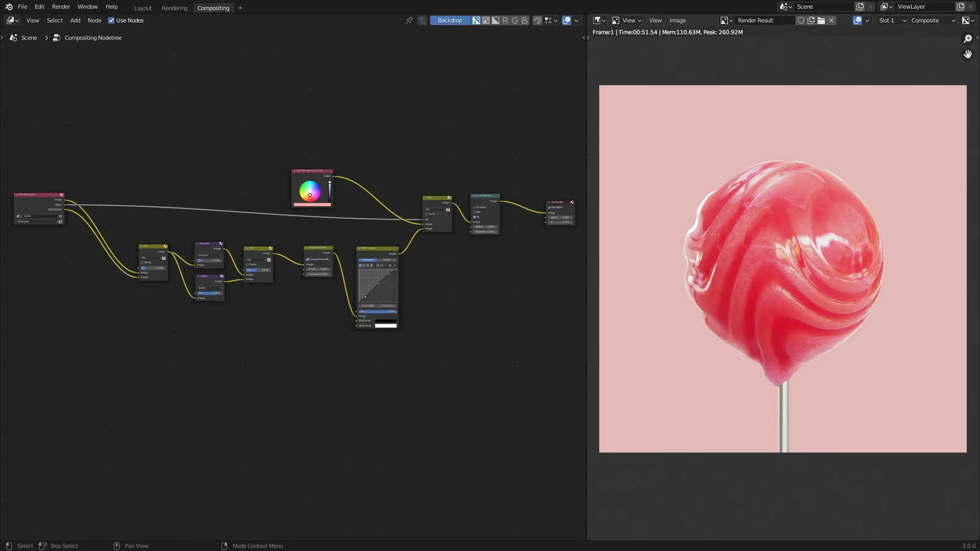Viewport: 980px width, 551px height.
Task: Display the green channel of the backdrop
Action: [514, 20]
